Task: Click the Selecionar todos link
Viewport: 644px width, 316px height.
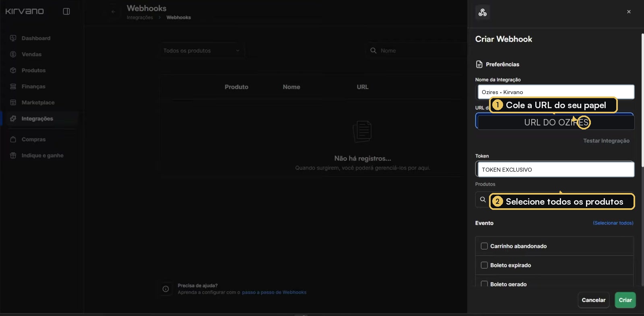Action: coord(613,223)
